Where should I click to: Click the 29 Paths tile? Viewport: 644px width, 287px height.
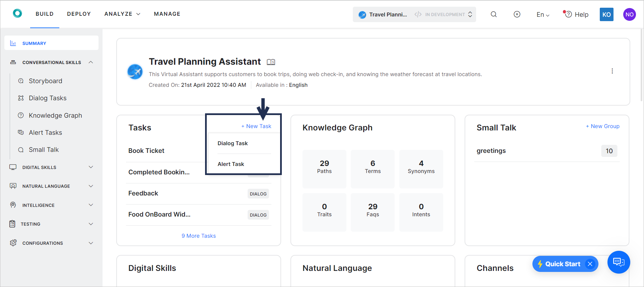click(324, 169)
